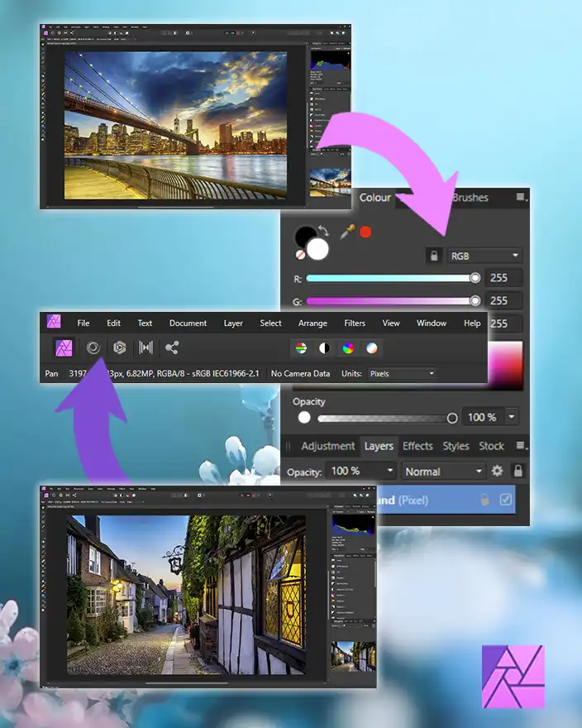Pick a colour with the eyedropper icon
The width and height of the screenshot is (582, 728).
347,232
